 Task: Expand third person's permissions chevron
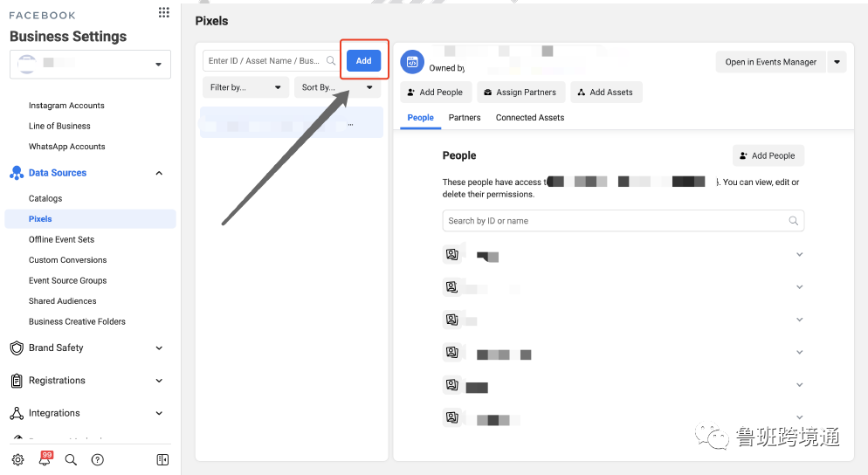pyautogui.click(x=799, y=320)
